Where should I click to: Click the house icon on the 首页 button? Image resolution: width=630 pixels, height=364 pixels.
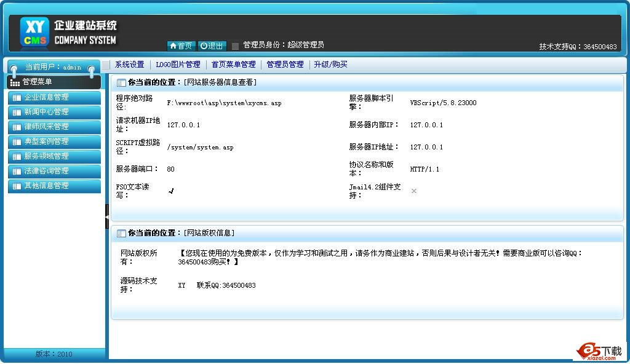(x=173, y=45)
